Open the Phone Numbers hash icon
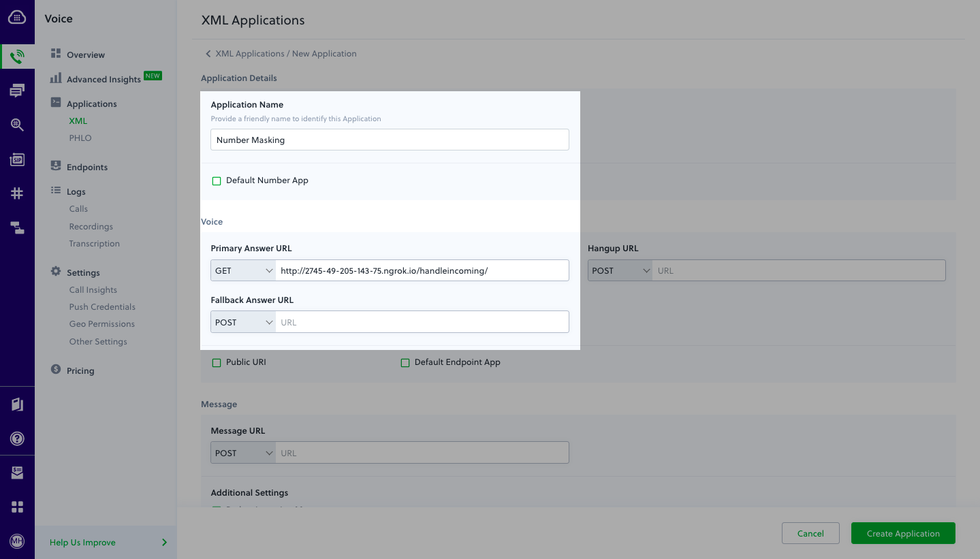980x559 pixels. pyautogui.click(x=16, y=193)
